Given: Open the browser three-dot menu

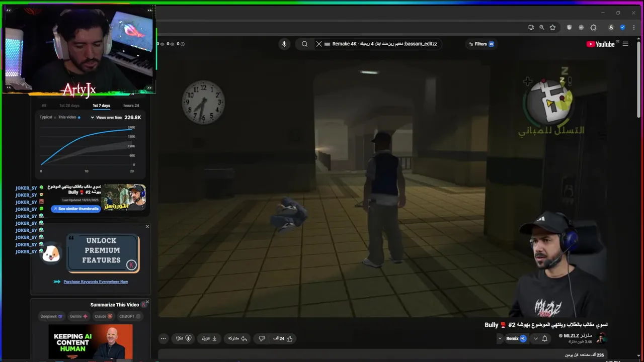Looking at the screenshot, I should point(633,28).
